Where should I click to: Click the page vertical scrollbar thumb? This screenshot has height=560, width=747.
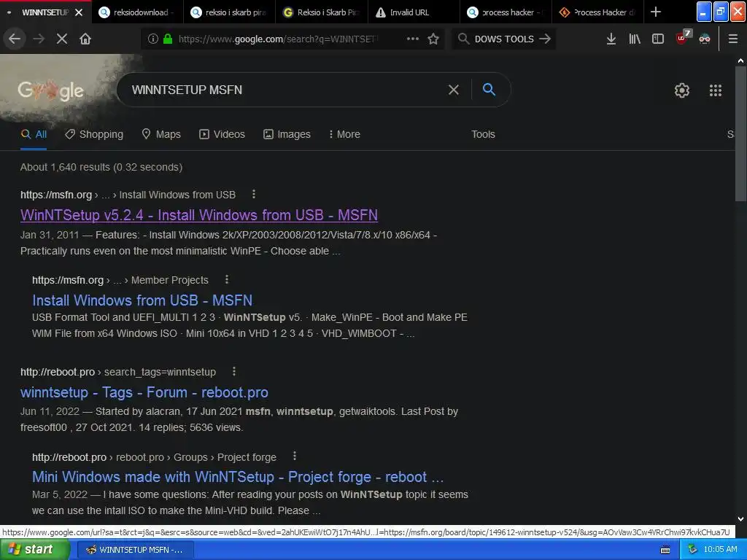pos(740,134)
